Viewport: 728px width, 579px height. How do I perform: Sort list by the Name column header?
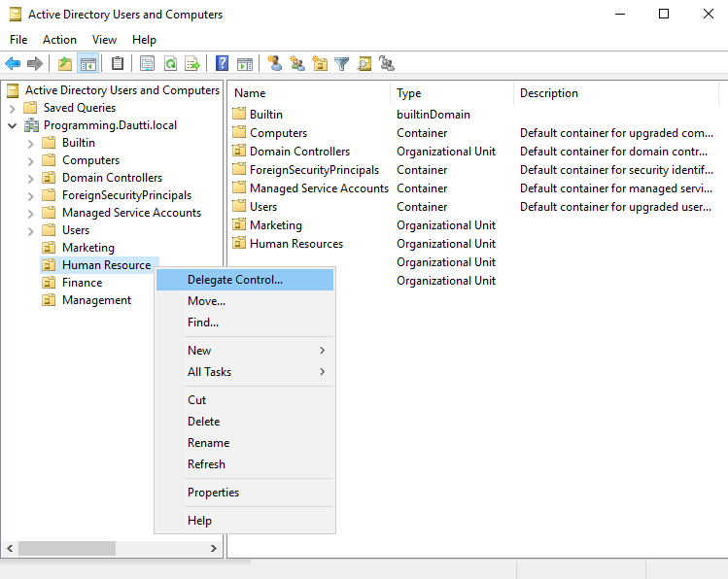[310, 93]
